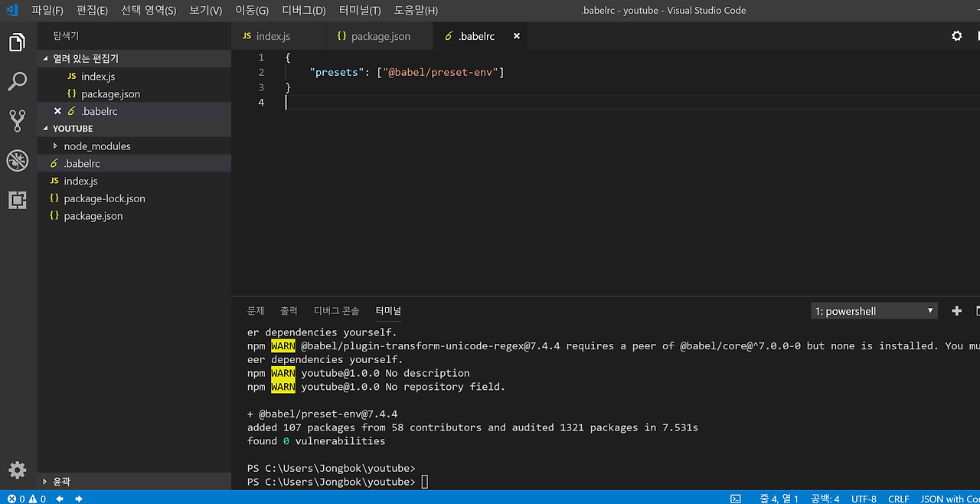Open the Extensions view in activity bar

[x=18, y=200]
